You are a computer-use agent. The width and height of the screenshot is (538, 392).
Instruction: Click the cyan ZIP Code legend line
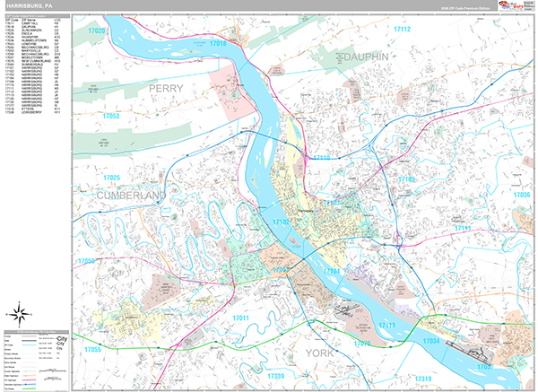tap(30, 345)
